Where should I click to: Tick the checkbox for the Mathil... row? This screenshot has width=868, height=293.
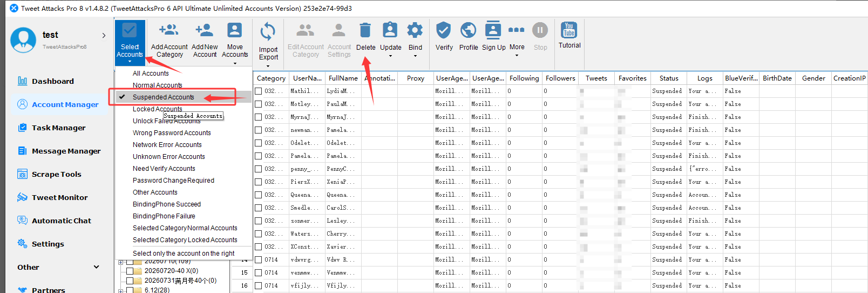pos(259,91)
